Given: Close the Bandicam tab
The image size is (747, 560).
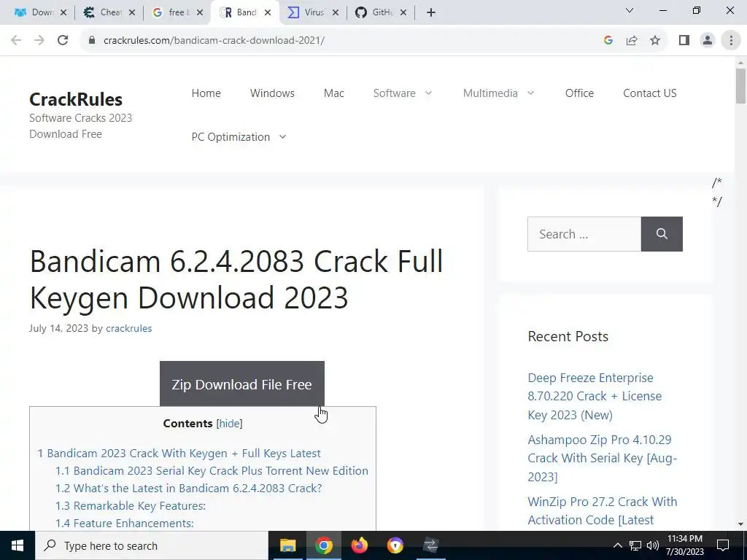Looking at the screenshot, I should 268,12.
